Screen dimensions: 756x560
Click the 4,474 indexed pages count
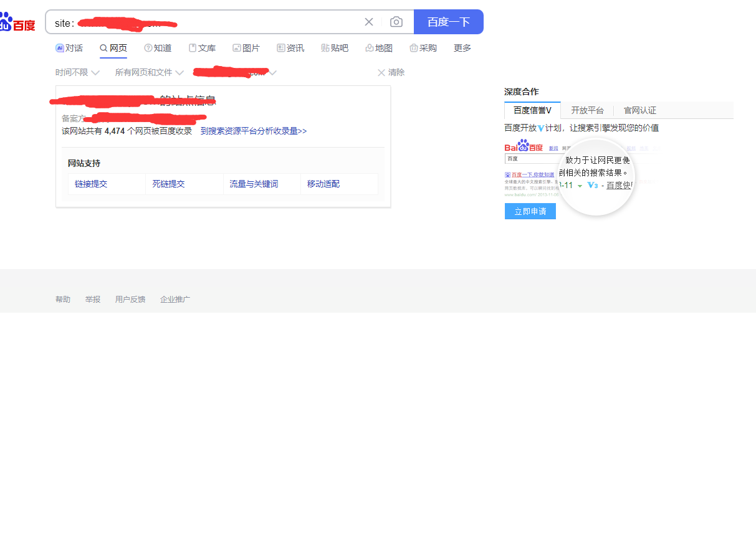tap(115, 131)
